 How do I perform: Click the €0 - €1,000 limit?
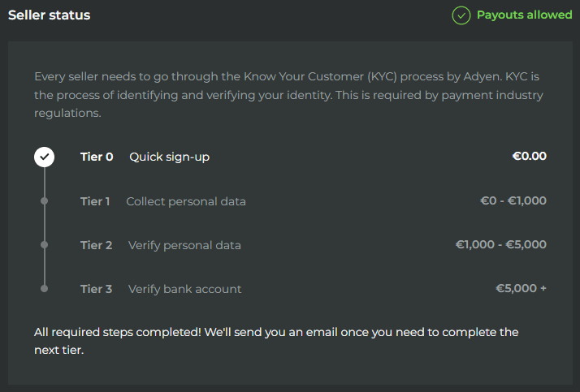click(513, 201)
